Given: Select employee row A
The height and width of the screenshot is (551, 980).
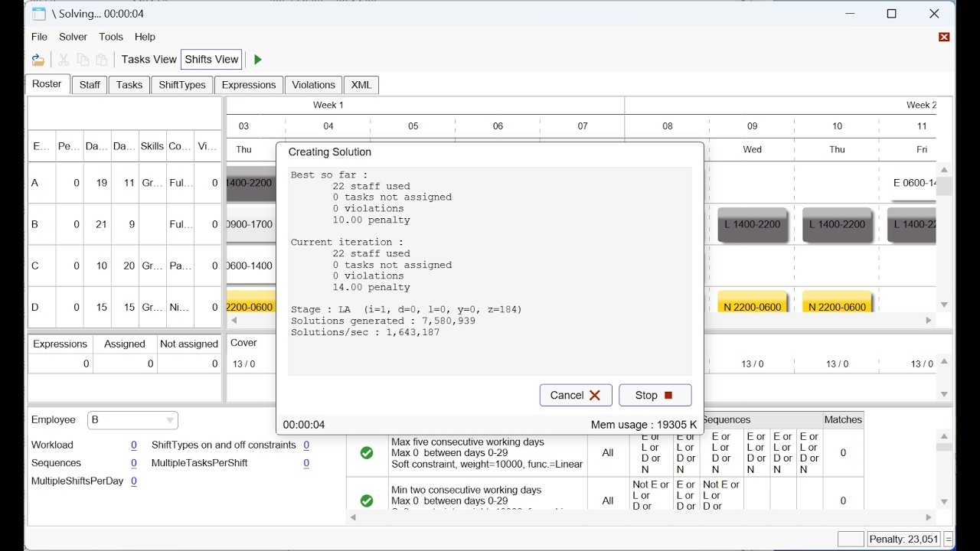Looking at the screenshot, I should pos(125,183).
